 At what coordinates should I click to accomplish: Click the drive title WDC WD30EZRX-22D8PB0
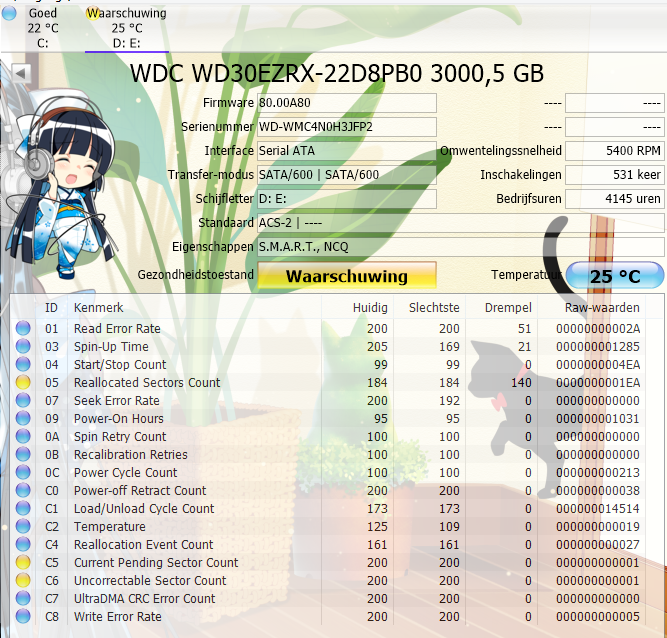[276, 73]
